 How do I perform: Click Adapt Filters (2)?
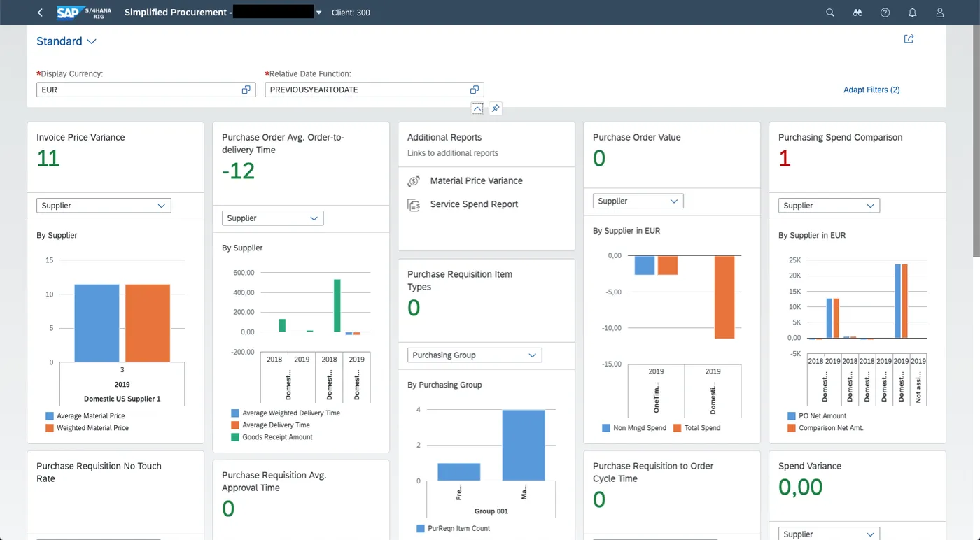871,90
